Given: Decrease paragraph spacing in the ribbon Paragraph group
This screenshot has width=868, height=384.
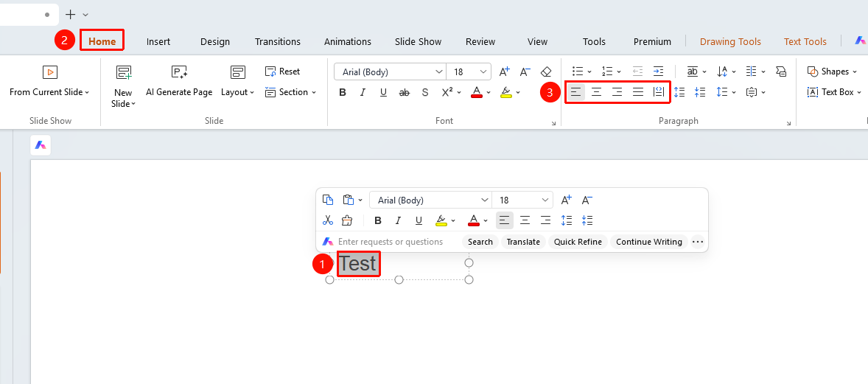Looking at the screenshot, I should coord(700,92).
